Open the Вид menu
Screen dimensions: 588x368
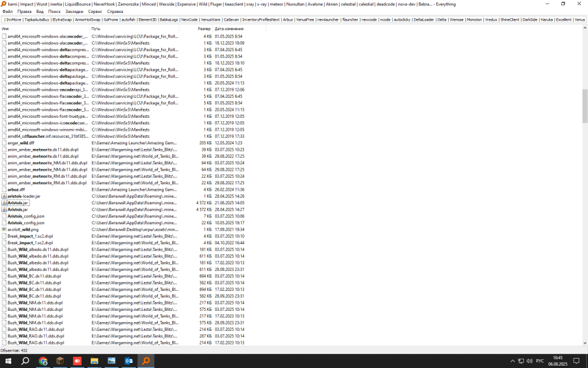click(x=40, y=12)
